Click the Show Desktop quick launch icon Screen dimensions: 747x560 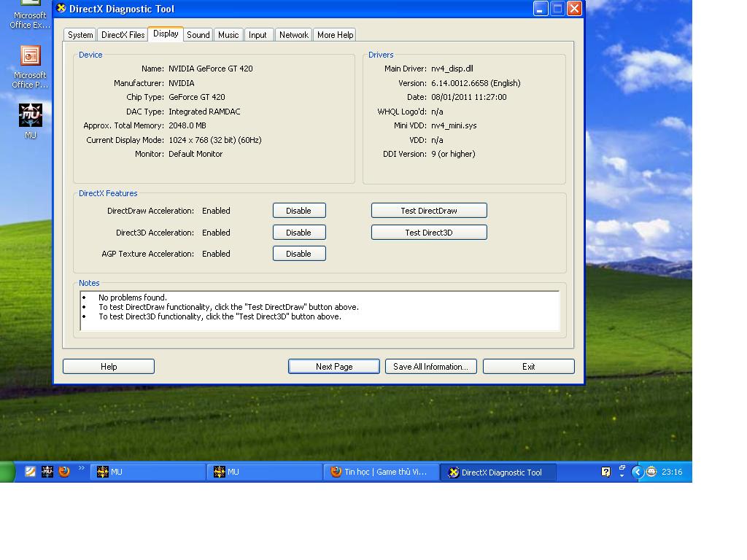click(30, 472)
